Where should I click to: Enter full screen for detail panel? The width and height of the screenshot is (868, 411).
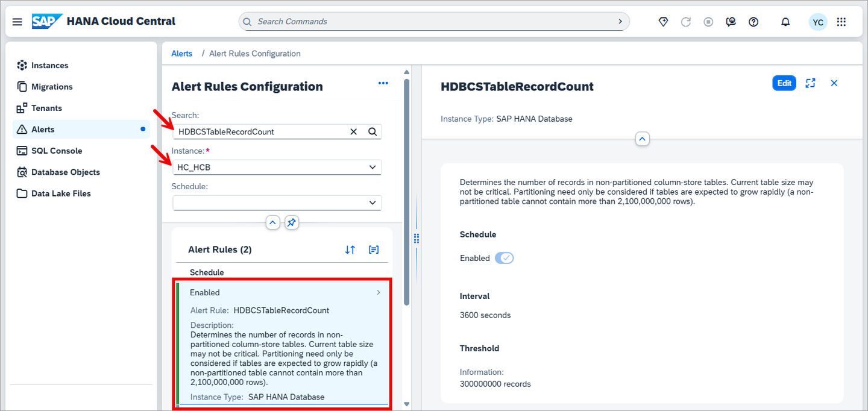coord(811,83)
